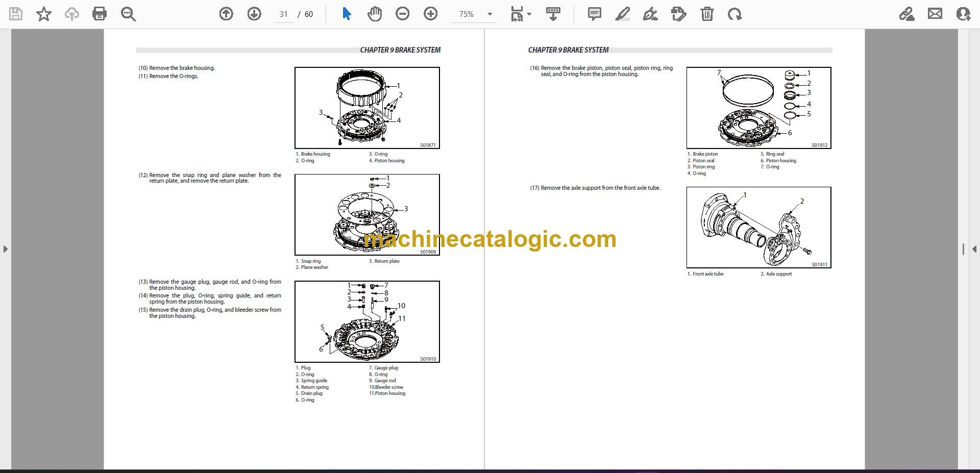Click the "1. Front axle tube" legend label
The width and height of the screenshot is (980, 473).
[705, 274]
